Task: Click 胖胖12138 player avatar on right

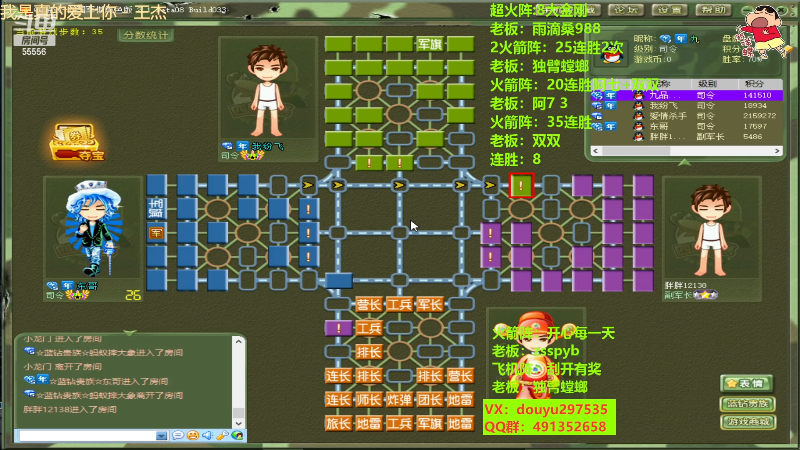Action: coord(711,230)
